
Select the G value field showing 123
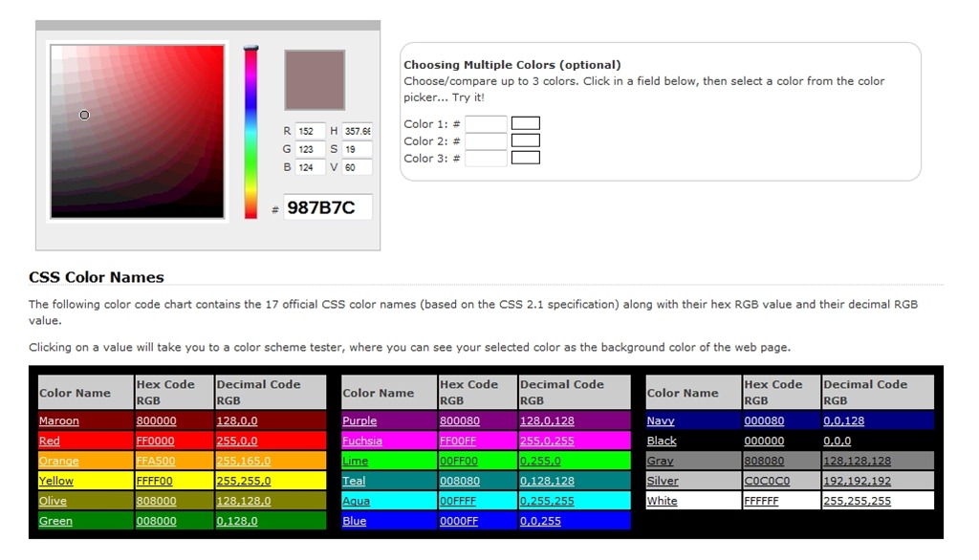310,149
